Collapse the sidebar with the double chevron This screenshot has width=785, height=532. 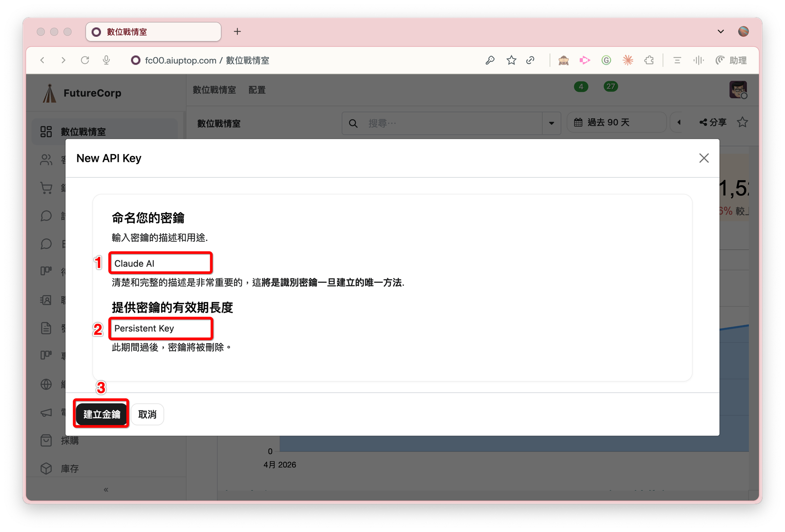[106, 490]
